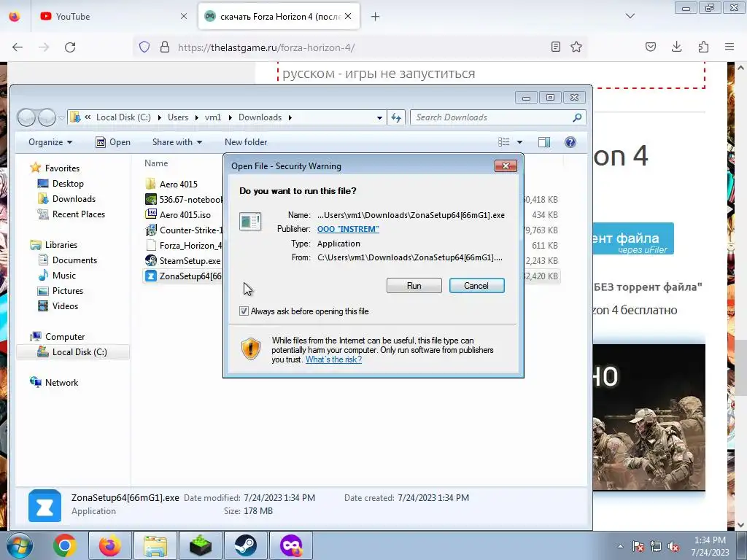
Task: Click the volume icon in system tray
Action: [673, 547]
